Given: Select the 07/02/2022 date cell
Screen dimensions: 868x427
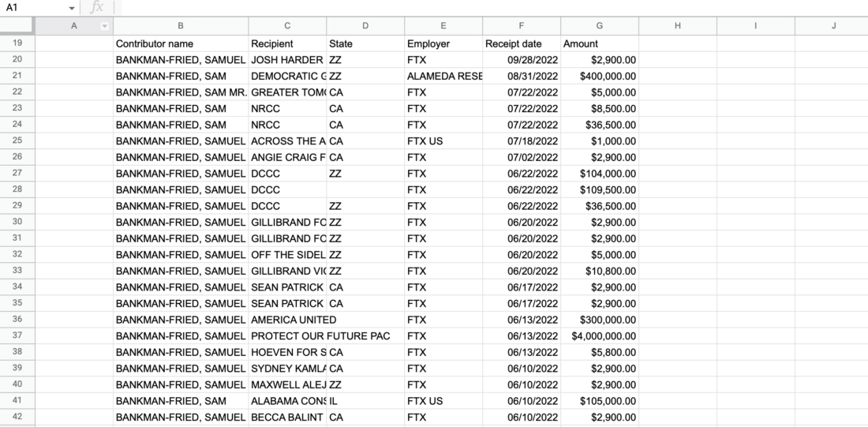Looking at the screenshot, I should [522, 157].
